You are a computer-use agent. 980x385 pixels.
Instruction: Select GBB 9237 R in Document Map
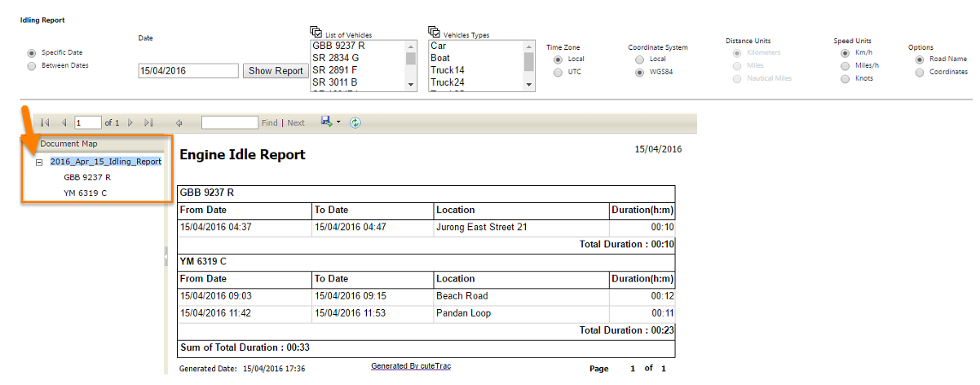86,177
